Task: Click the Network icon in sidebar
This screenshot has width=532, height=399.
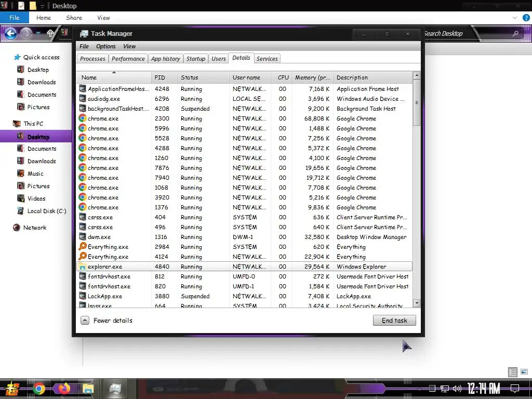Action: tap(16, 228)
